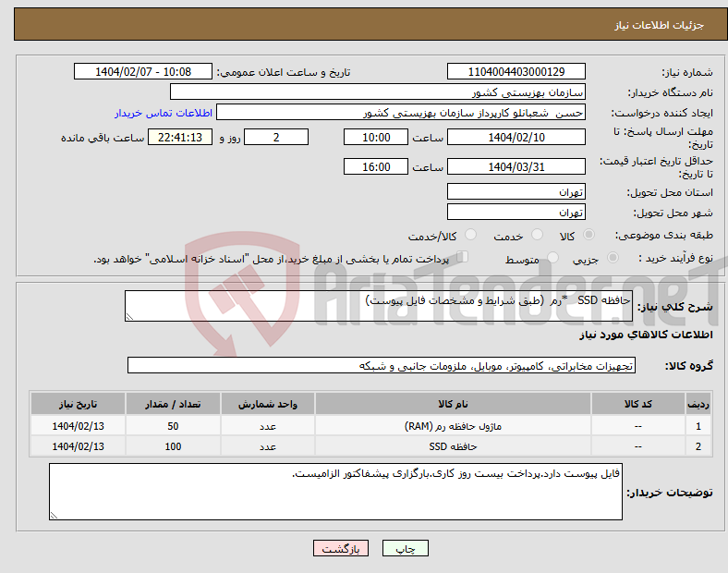728x573 pixels.
Task: Select the خدمت radio button
Action: 537,235
